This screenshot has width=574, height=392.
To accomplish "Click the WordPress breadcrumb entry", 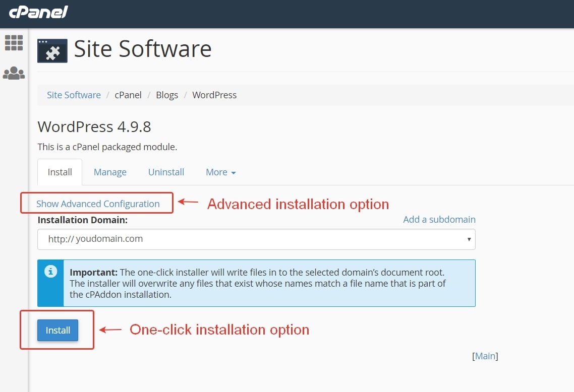I will pos(214,95).
